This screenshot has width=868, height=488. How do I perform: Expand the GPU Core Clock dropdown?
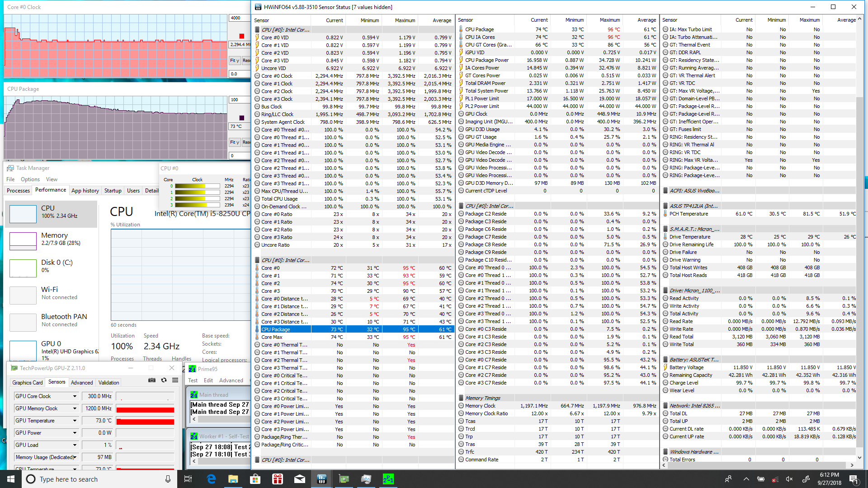pos(75,396)
